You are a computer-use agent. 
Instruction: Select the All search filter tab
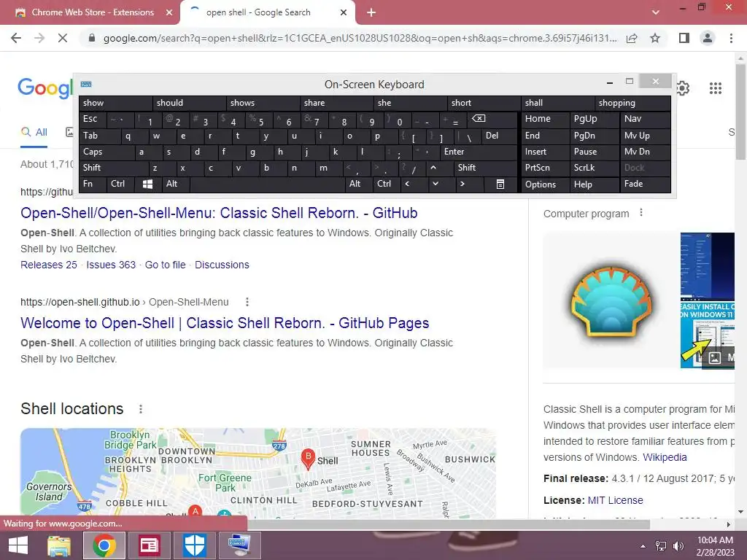pyautogui.click(x=34, y=132)
